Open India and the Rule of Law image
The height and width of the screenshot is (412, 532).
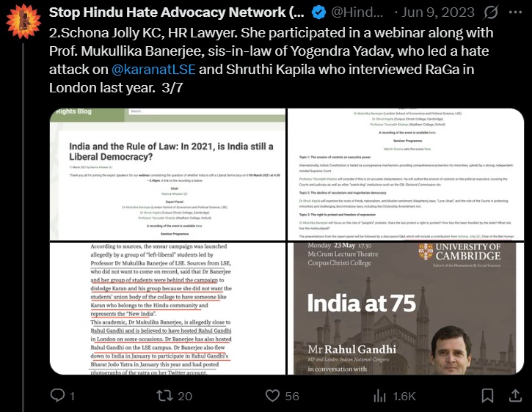point(167,174)
